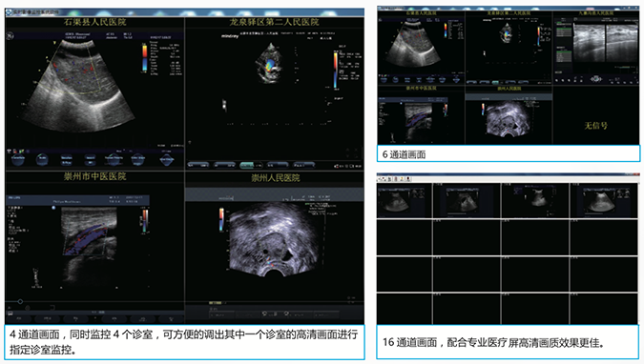Click the first round knob below the 石渠县 ultrasound
644x364 pixels.
pos(18,159)
